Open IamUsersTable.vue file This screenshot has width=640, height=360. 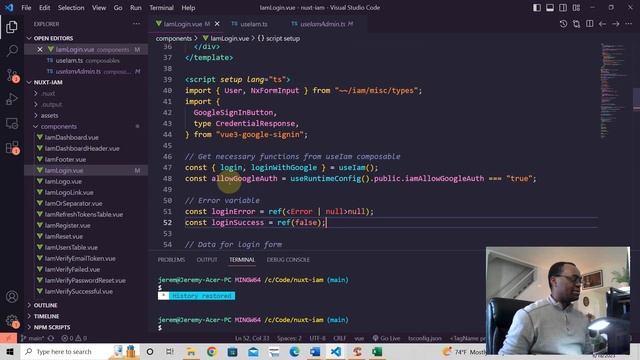(71, 247)
